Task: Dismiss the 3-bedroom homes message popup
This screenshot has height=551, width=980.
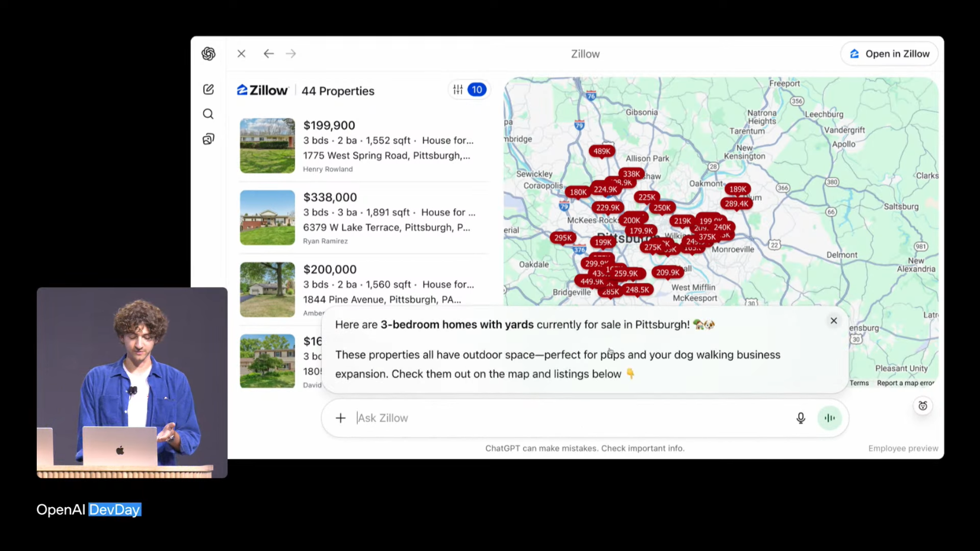Action: 834,321
